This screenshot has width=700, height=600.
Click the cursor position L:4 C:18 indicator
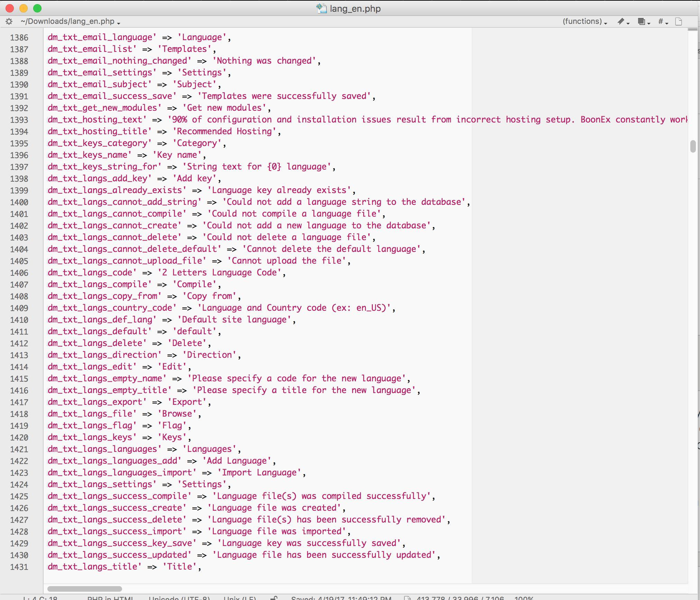coord(40,598)
